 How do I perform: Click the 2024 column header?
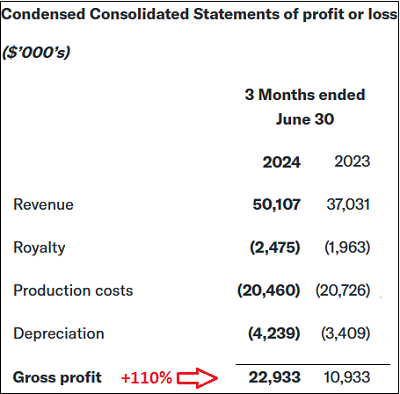(x=282, y=162)
